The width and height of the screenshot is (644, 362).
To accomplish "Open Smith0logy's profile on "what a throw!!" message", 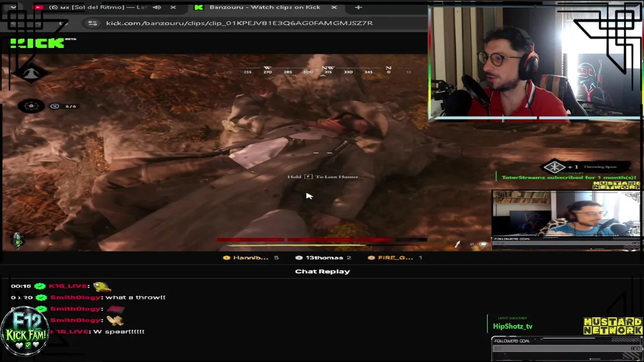I will [75, 298].
